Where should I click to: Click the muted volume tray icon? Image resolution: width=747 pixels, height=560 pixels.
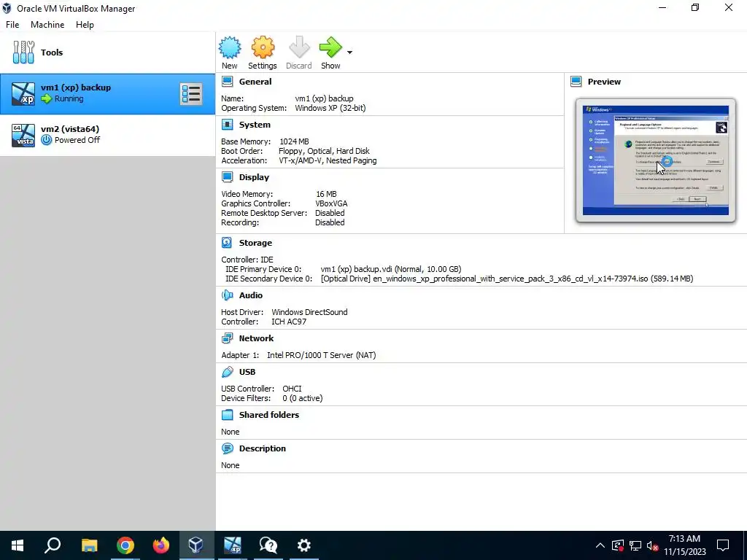point(653,545)
